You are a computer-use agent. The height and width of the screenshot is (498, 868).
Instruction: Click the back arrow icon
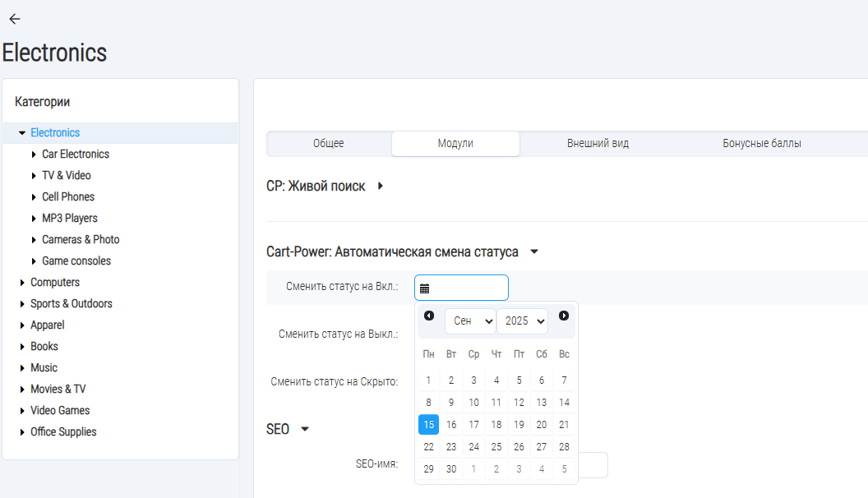pyautogui.click(x=14, y=19)
